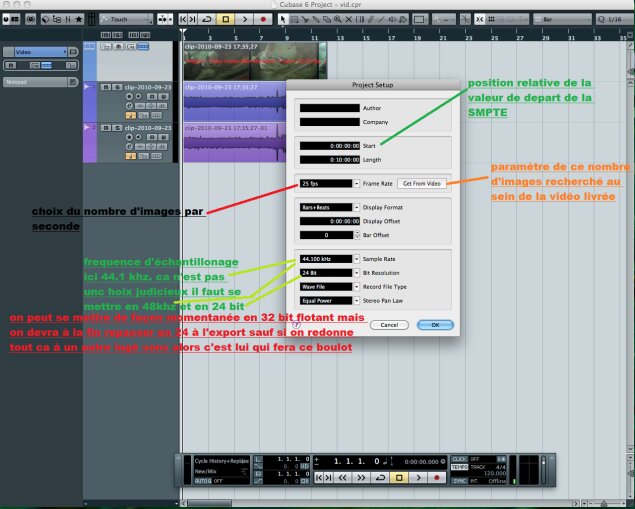The height and width of the screenshot is (509, 635).
Task: Open the Notepad inspector tab
Action: point(35,82)
